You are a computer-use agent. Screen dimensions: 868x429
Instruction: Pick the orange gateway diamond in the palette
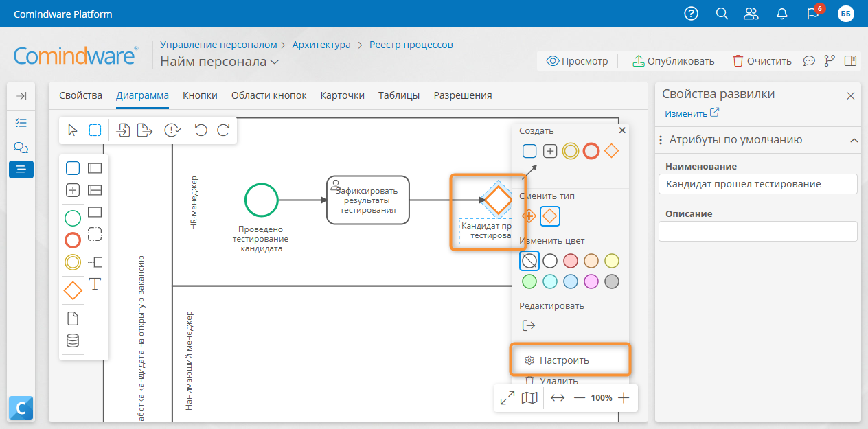[x=73, y=290]
